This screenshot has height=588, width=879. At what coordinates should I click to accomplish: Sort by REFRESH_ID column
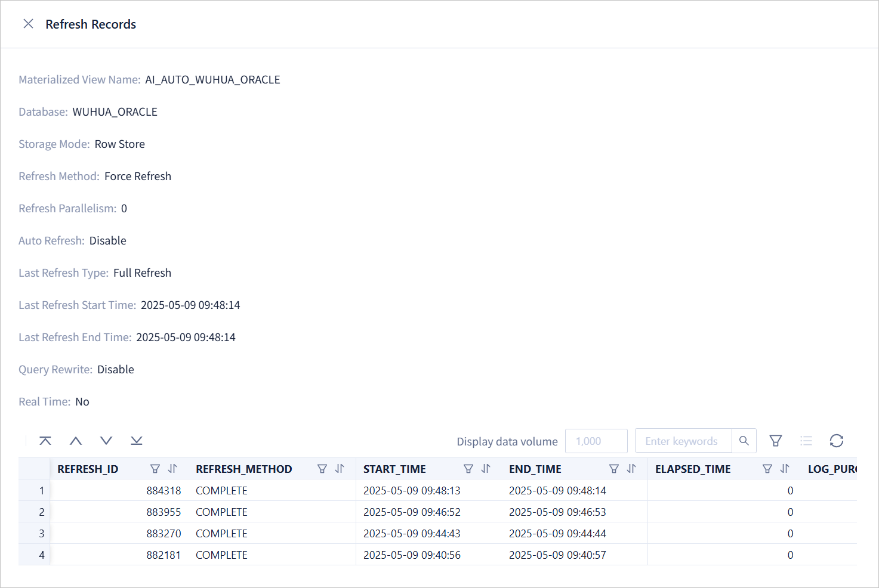click(172, 469)
